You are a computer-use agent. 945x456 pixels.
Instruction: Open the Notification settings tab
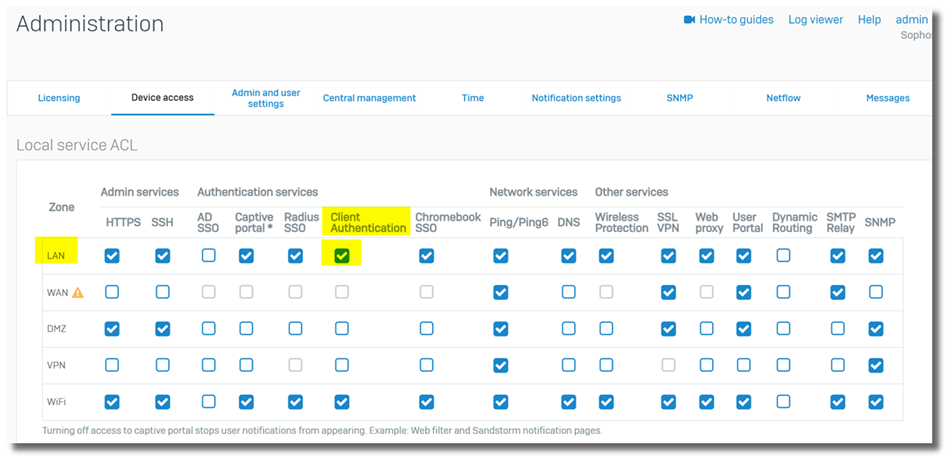tap(576, 98)
